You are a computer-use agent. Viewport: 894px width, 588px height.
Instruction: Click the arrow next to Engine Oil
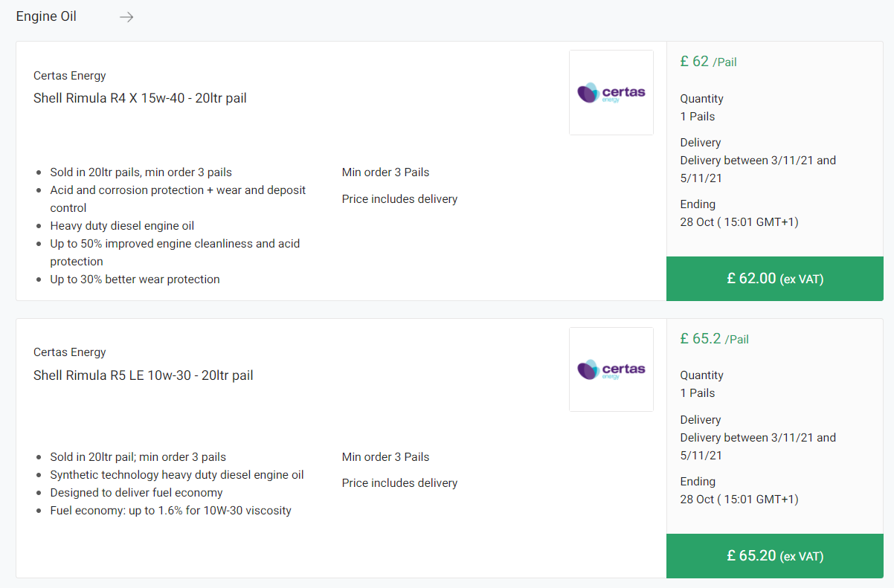[126, 17]
